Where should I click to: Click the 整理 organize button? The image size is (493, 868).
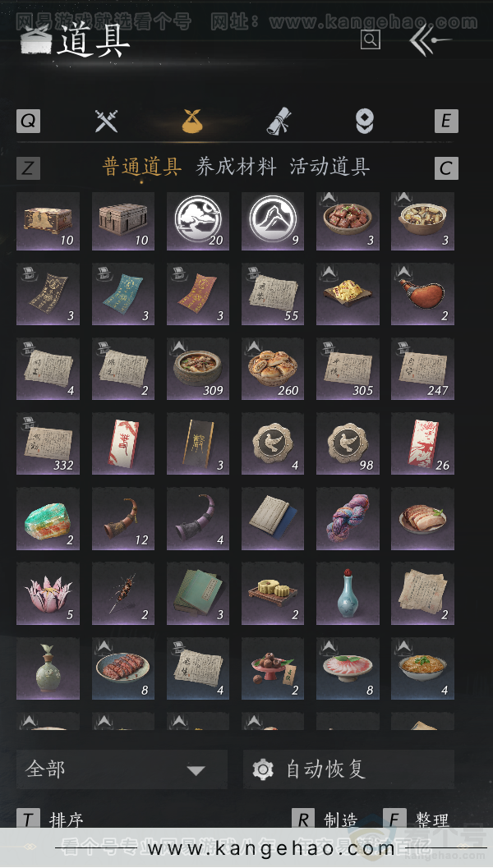coord(417,820)
